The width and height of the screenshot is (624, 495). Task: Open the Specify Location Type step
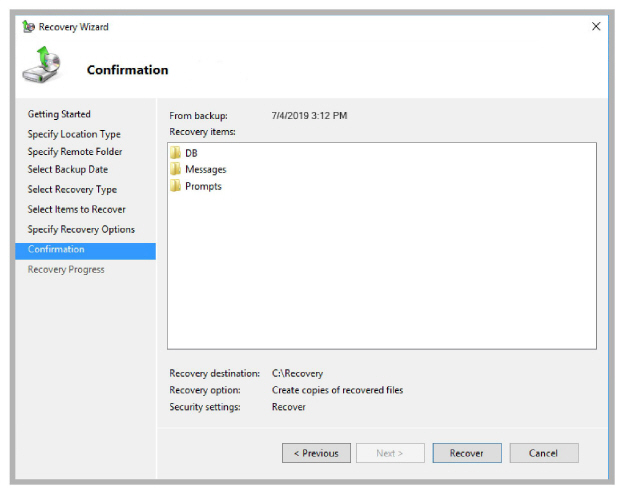point(74,134)
